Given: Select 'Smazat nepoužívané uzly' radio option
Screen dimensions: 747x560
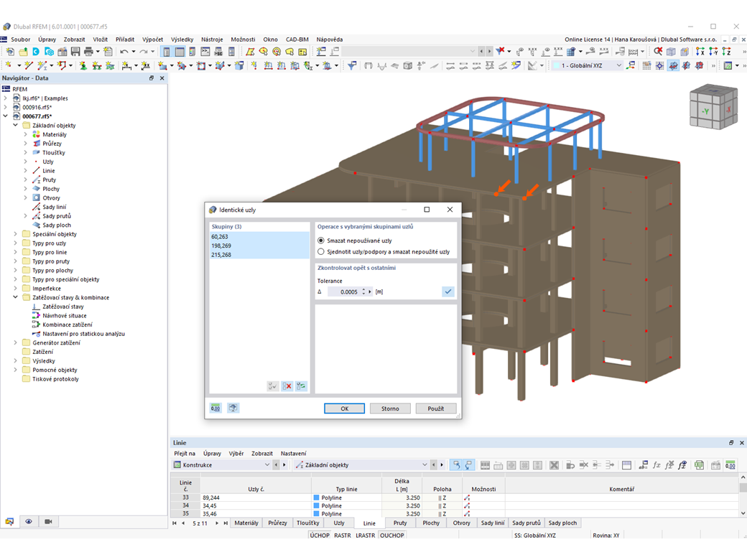Looking at the screenshot, I should tap(320, 241).
